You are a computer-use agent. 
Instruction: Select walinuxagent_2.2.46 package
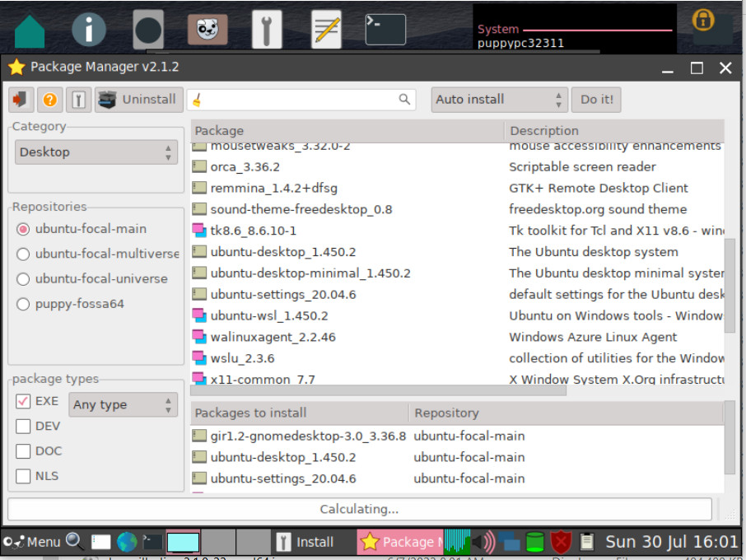[x=457, y=338]
